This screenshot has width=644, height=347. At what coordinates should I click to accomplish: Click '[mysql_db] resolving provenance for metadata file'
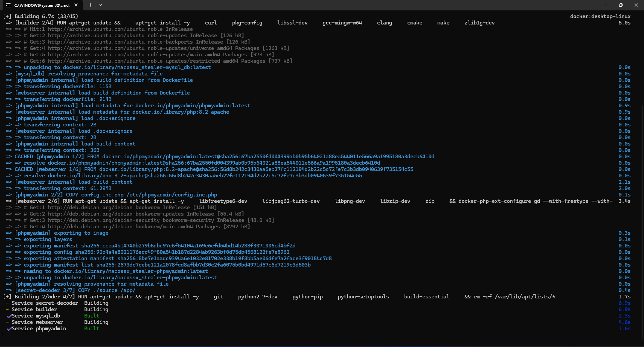coord(84,74)
